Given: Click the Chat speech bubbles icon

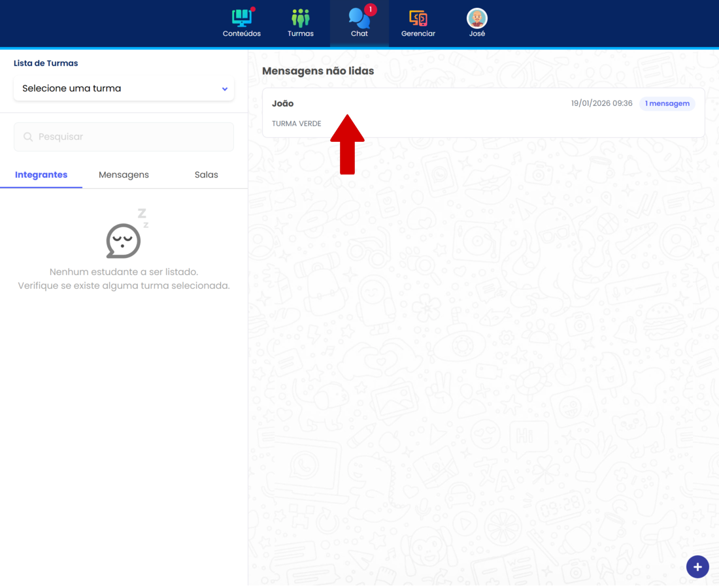Looking at the screenshot, I should click(x=358, y=19).
